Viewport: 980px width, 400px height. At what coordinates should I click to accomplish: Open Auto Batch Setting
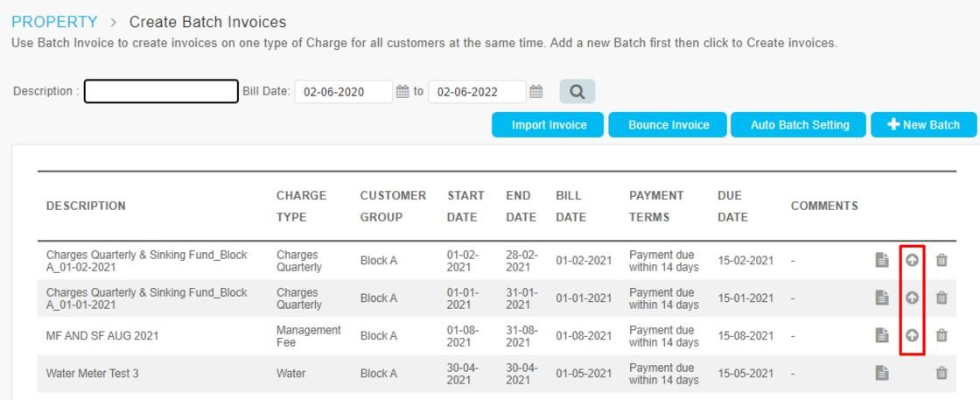(x=798, y=125)
